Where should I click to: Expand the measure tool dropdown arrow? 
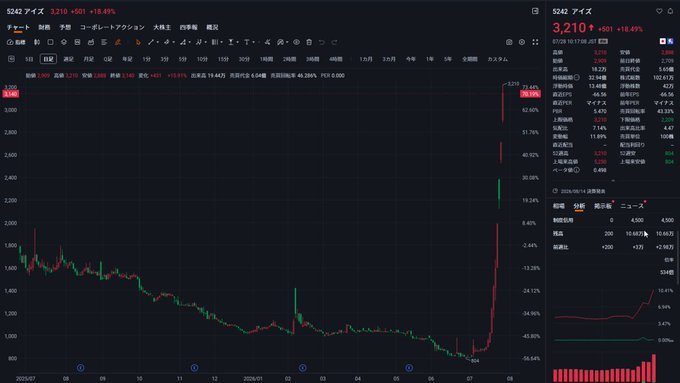(238, 43)
